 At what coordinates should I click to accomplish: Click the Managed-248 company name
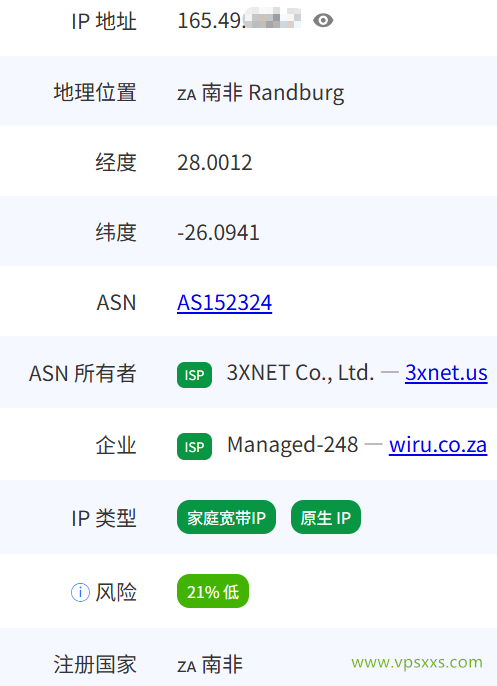pyautogui.click(x=293, y=445)
